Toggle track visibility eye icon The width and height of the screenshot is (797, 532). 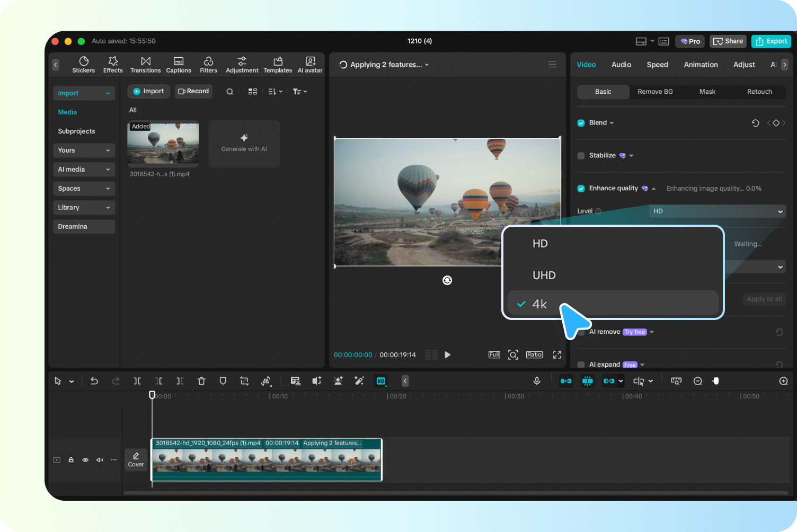85,460
